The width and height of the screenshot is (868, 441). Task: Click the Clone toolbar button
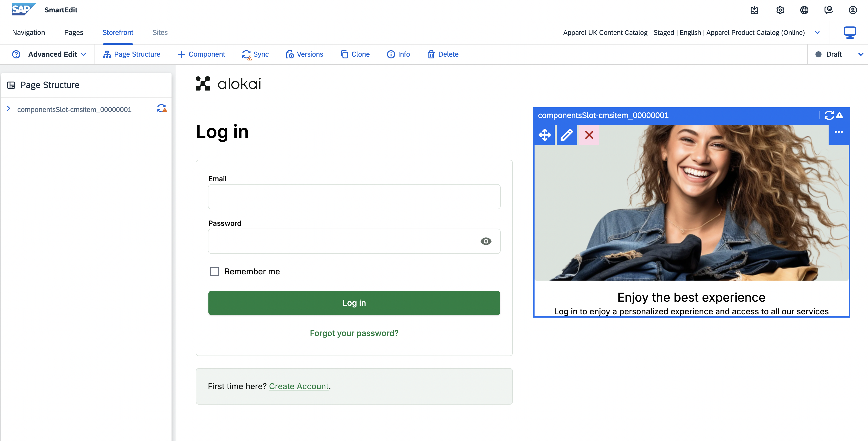pyautogui.click(x=355, y=54)
